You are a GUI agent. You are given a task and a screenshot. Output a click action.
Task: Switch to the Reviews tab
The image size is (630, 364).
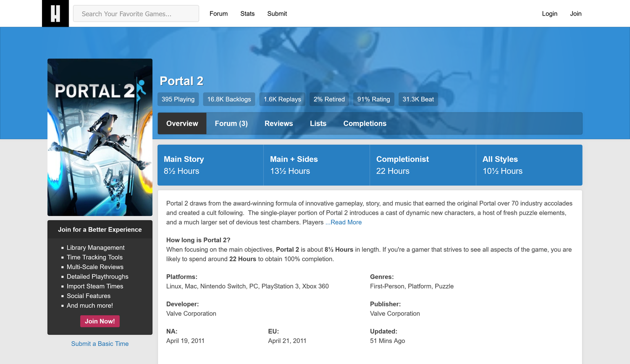[x=278, y=123]
